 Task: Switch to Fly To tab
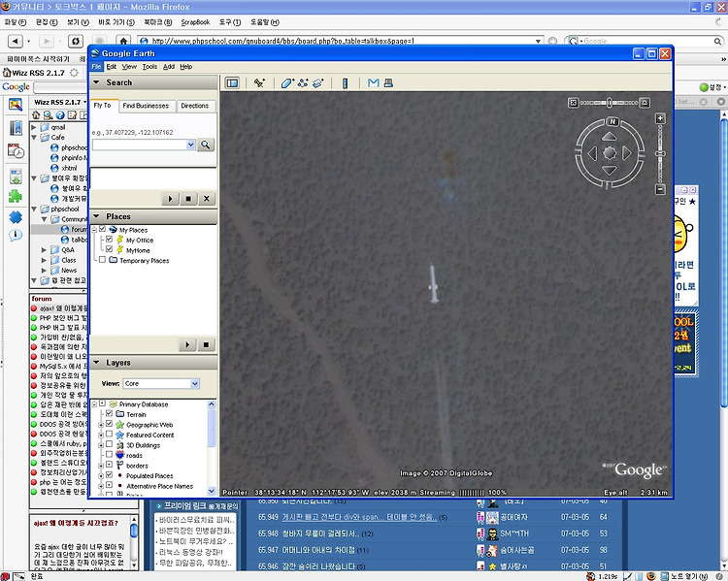click(x=103, y=106)
